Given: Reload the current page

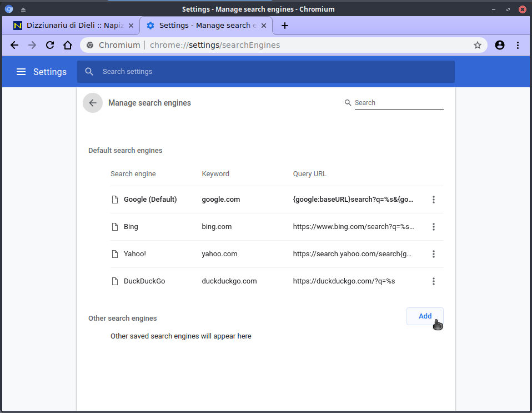Looking at the screenshot, I should (50, 45).
